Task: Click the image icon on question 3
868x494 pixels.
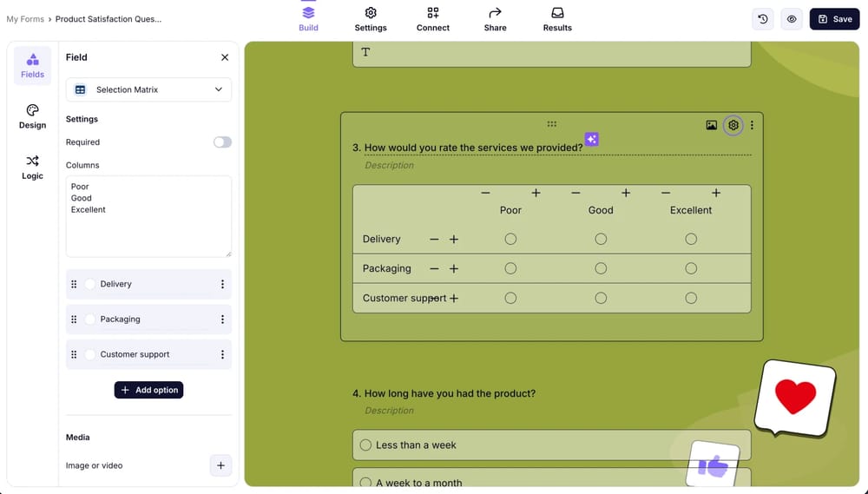Action: click(x=712, y=125)
